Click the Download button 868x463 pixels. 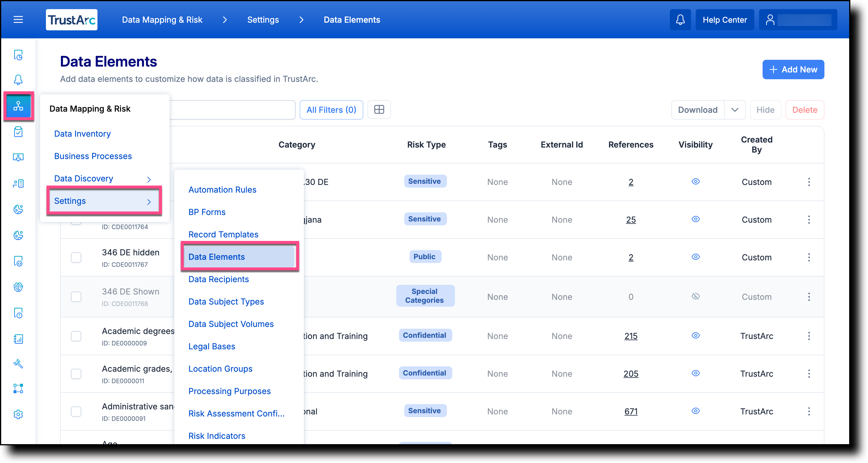[x=698, y=110]
